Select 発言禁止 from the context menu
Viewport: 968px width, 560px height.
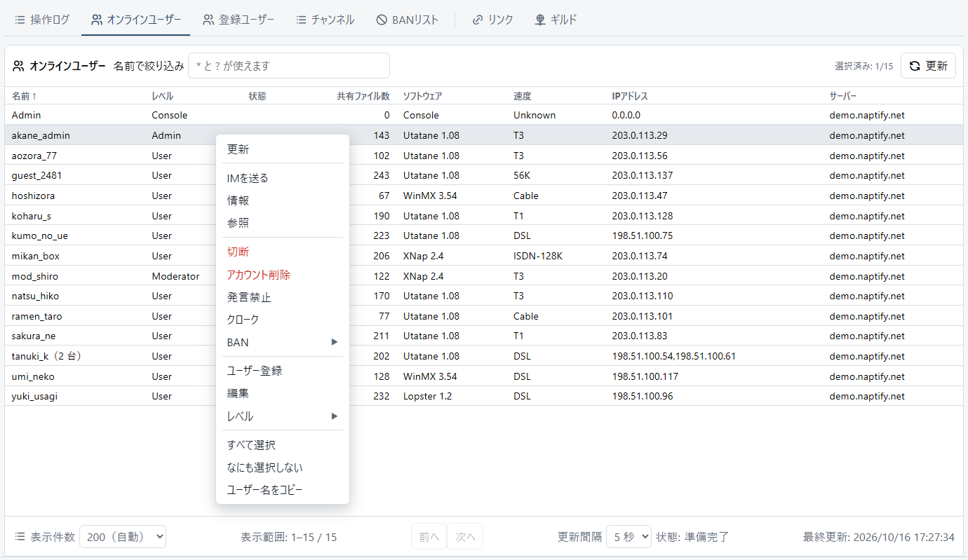[283, 297]
